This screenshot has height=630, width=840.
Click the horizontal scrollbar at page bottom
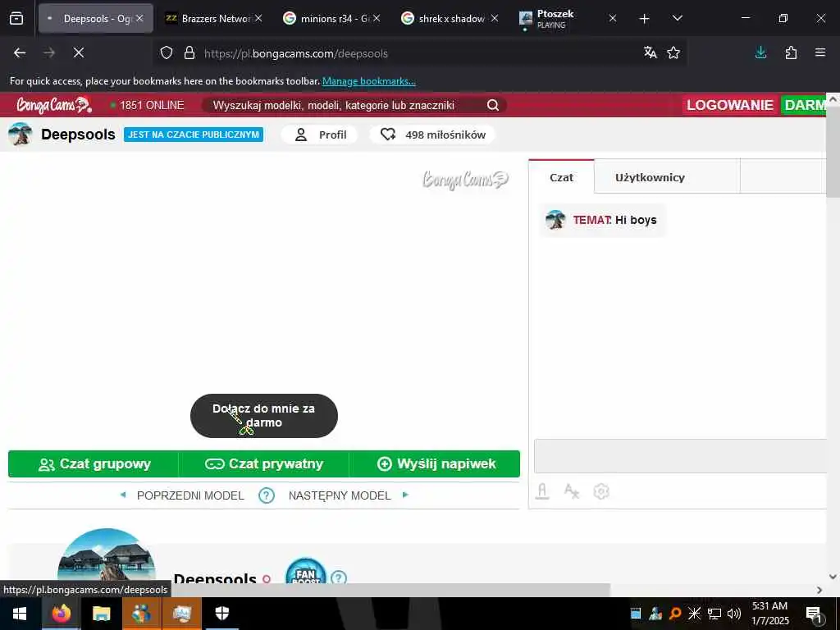(x=305, y=590)
